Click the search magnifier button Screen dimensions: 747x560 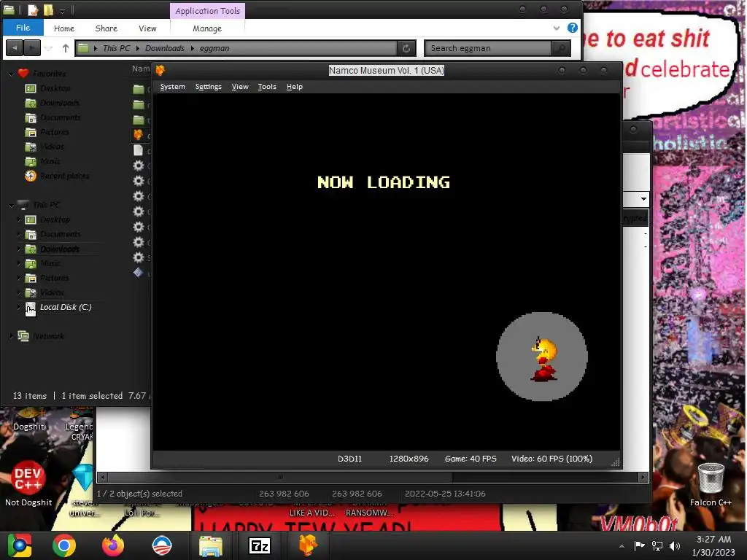[561, 48]
